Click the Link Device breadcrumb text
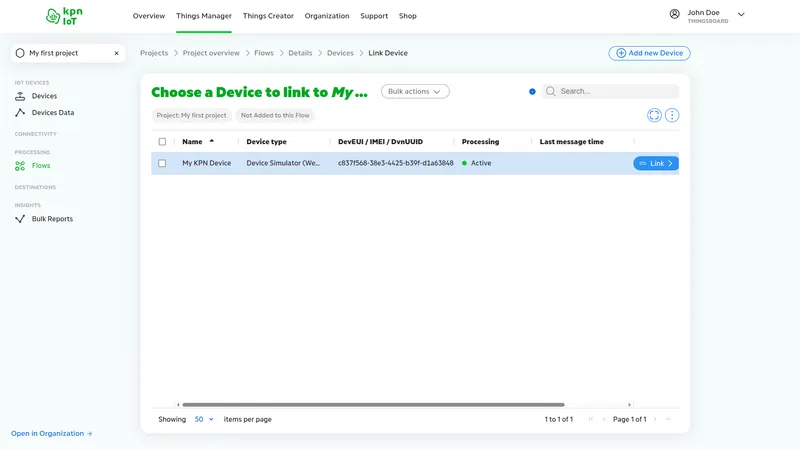This screenshot has height=450, width=800. [x=388, y=53]
